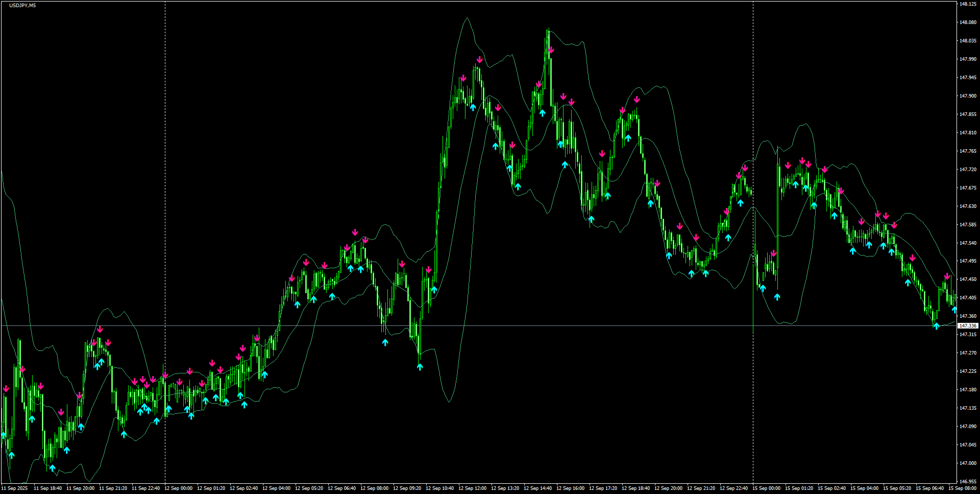The image size is (980, 494).
Task: Click the 11 Sep 18:40 time label
Action: 47,488
